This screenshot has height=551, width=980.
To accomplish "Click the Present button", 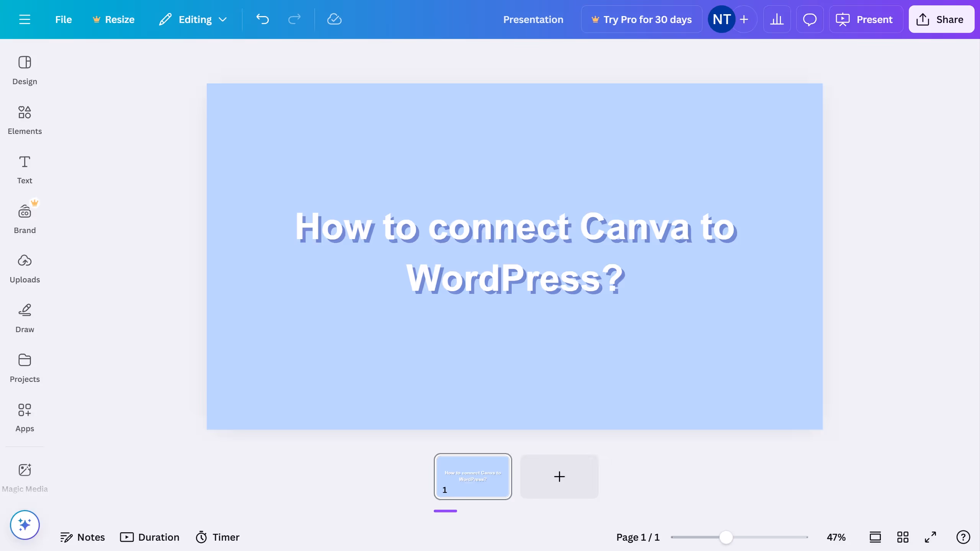I will (x=866, y=19).
